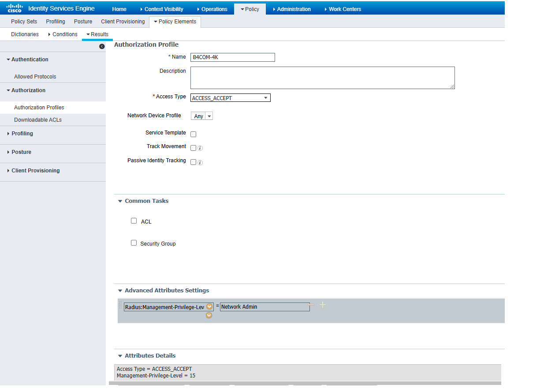The image size is (544, 392).
Task: Click the Description text area
Action: (x=322, y=78)
